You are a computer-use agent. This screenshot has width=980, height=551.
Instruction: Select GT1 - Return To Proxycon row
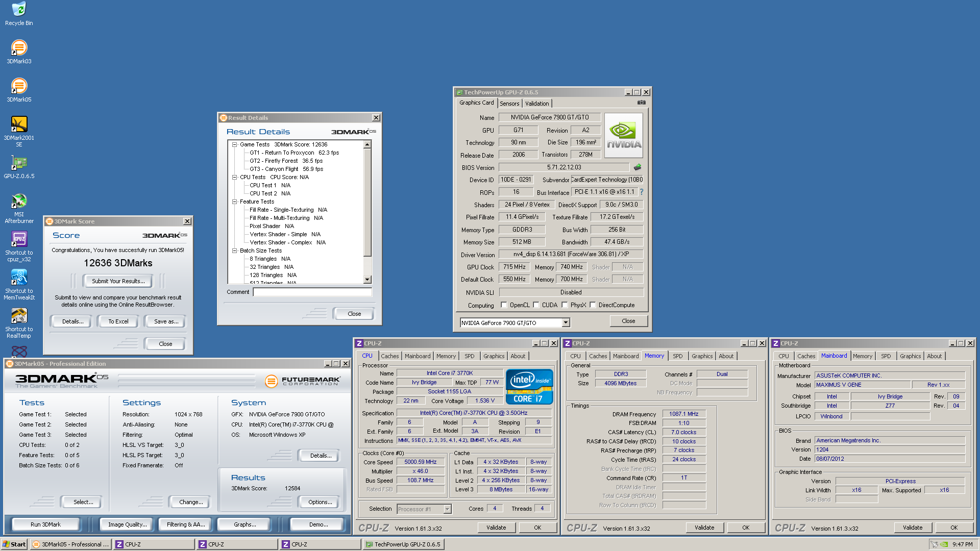click(x=294, y=153)
